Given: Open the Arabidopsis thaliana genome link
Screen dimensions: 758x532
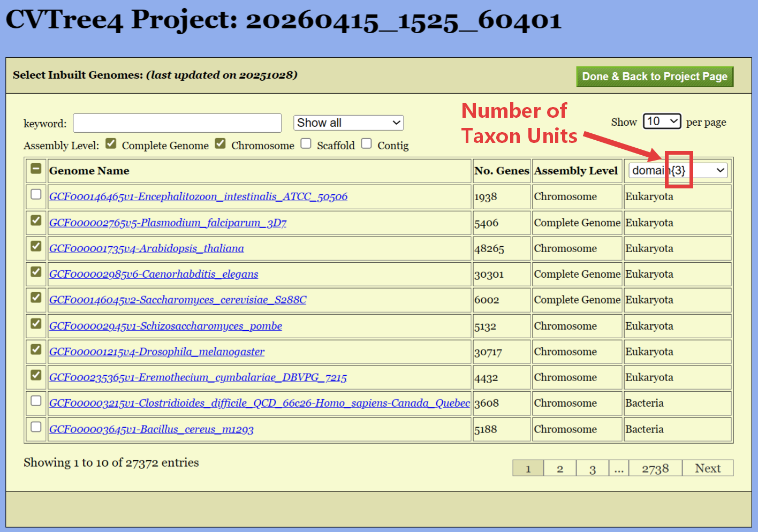Looking at the screenshot, I should [x=146, y=248].
